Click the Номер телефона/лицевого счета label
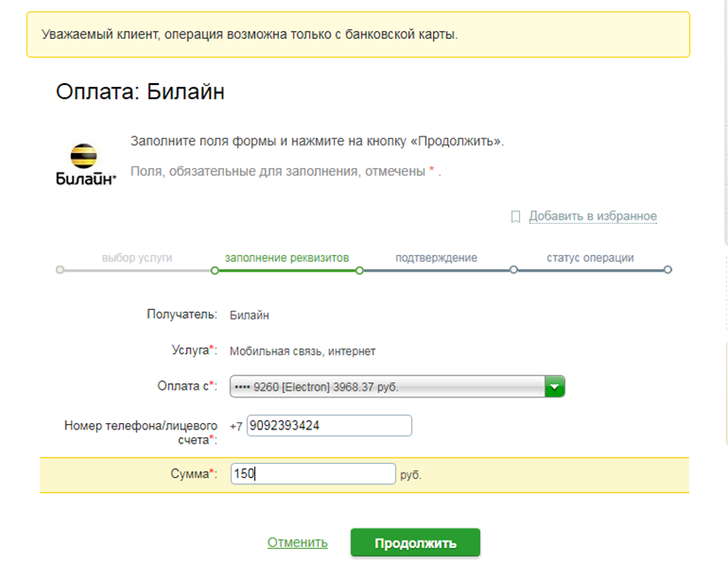The width and height of the screenshot is (728, 563). click(141, 433)
